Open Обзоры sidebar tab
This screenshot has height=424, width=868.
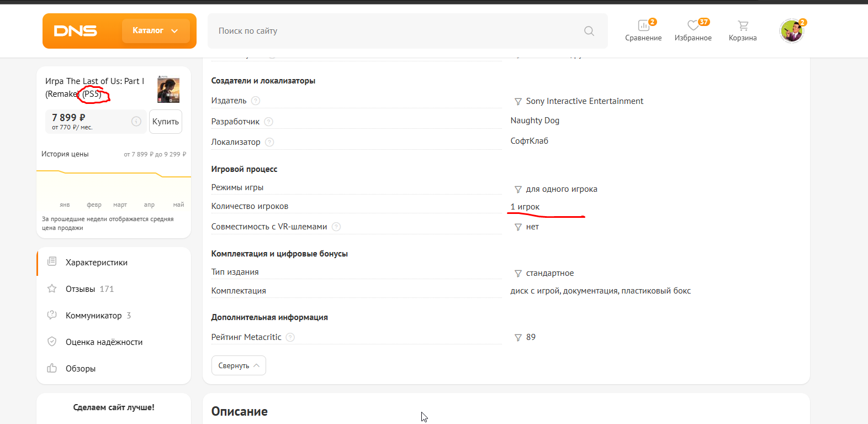pyautogui.click(x=114, y=369)
